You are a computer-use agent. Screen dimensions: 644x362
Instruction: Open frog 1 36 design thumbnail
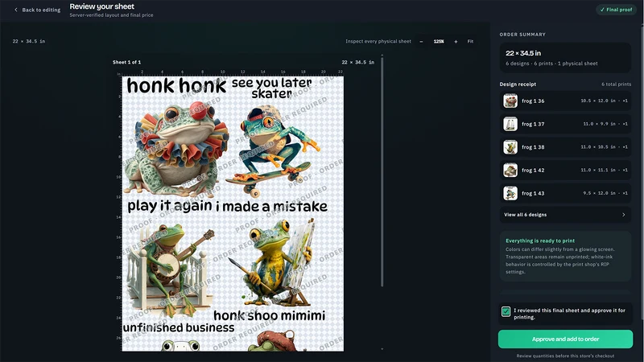pos(510,101)
